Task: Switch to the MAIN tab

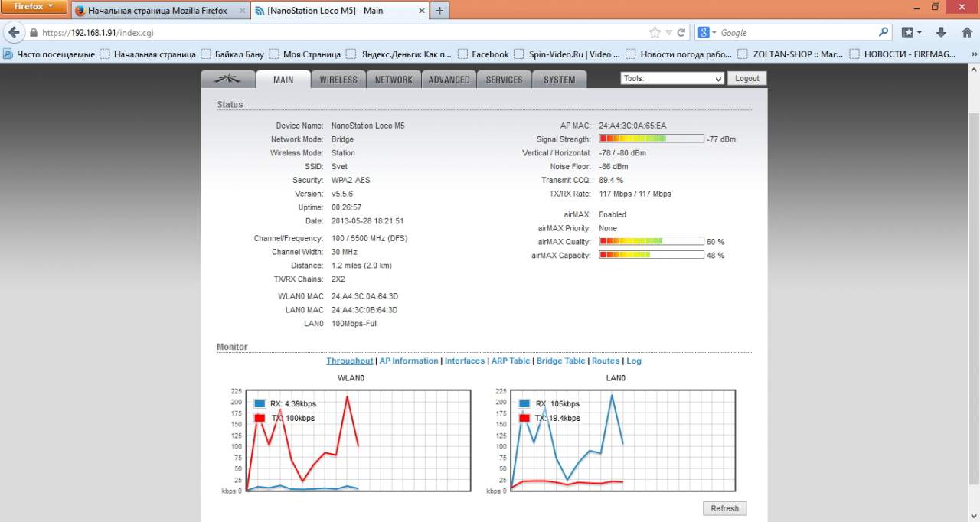Action: click(283, 79)
